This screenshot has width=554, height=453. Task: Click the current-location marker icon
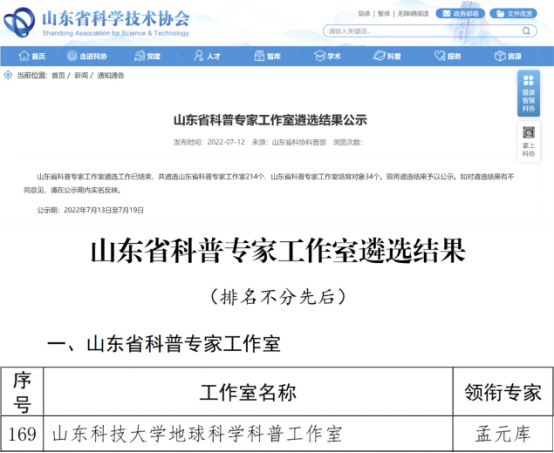pos(8,75)
